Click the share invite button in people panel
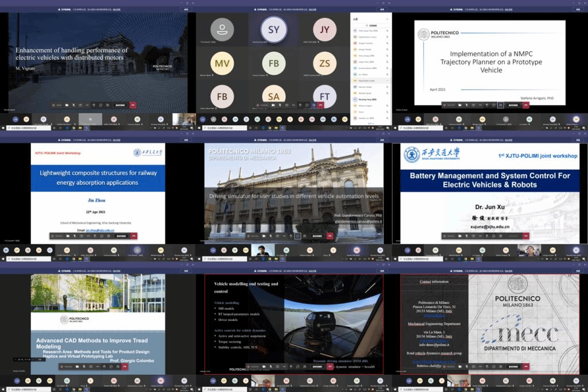The width and height of the screenshot is (588, 392). pyautogui.click(x=372, y=26)
